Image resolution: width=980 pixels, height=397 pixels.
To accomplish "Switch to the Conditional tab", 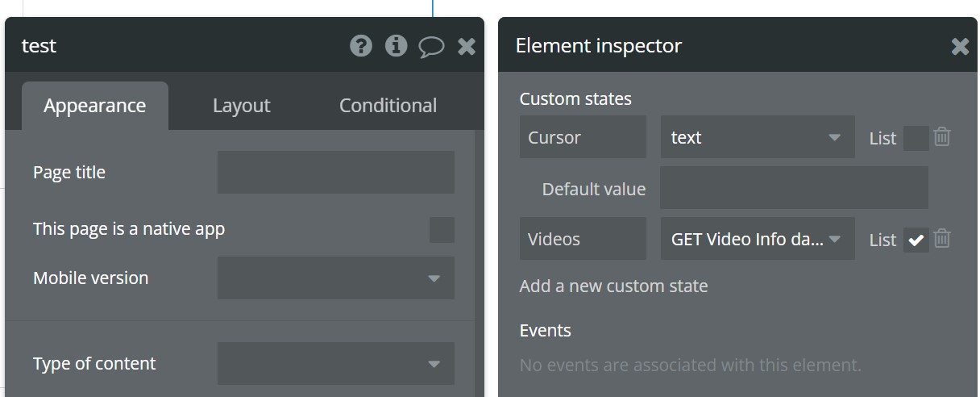I will [388, 106].
